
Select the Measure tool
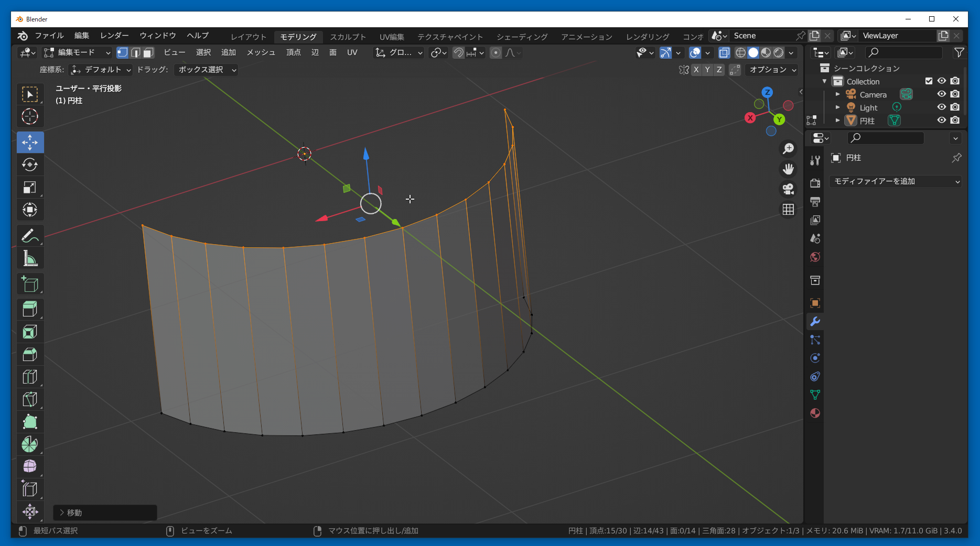[30, 258]
